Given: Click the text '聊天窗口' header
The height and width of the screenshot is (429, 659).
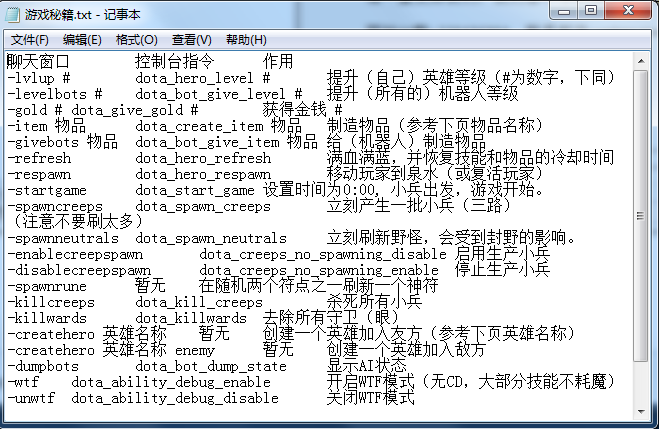Looking at the screenshot, I should tap(38, 62).
